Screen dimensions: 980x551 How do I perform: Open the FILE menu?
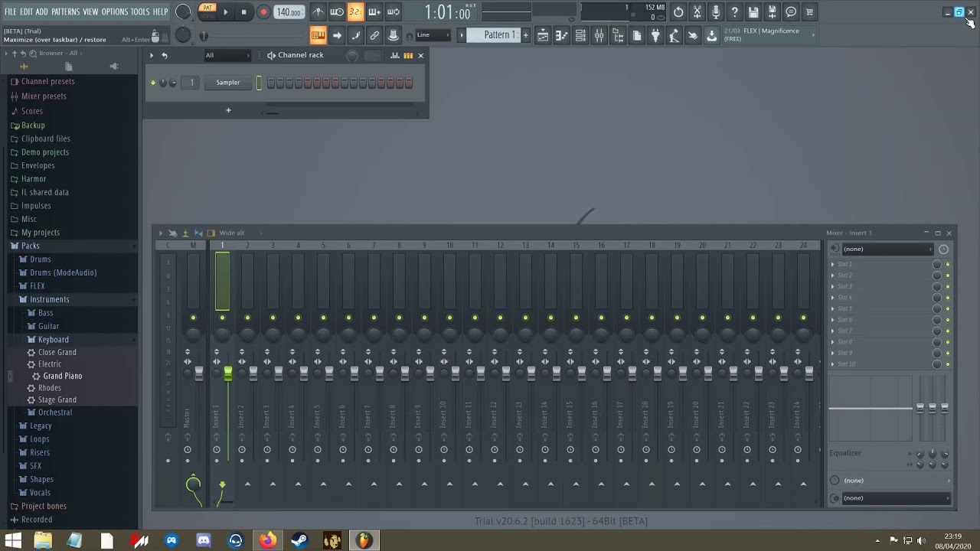11,11
